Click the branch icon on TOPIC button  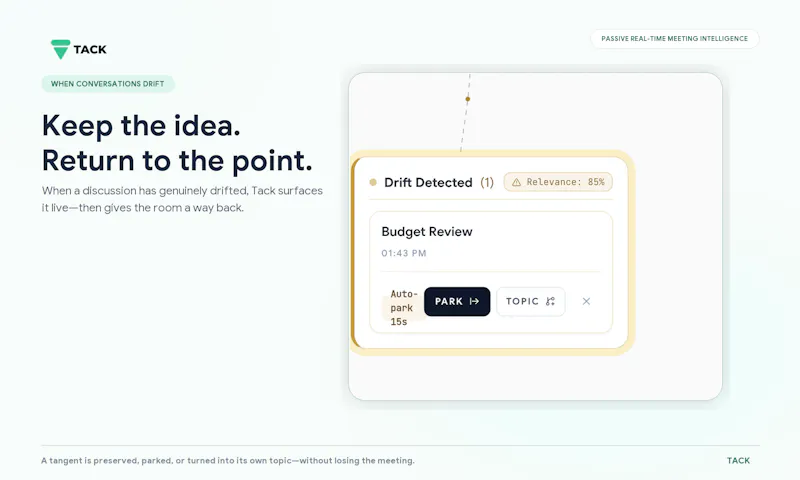550,301
